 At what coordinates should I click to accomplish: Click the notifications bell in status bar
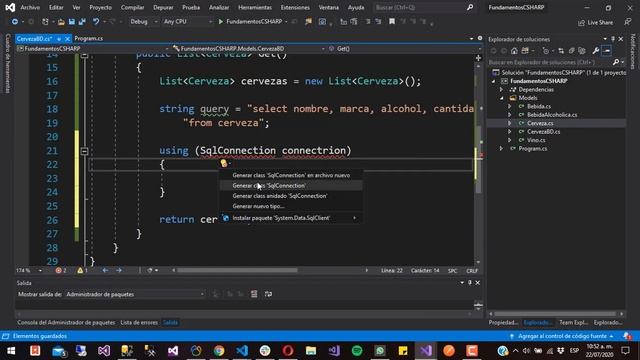627,336
